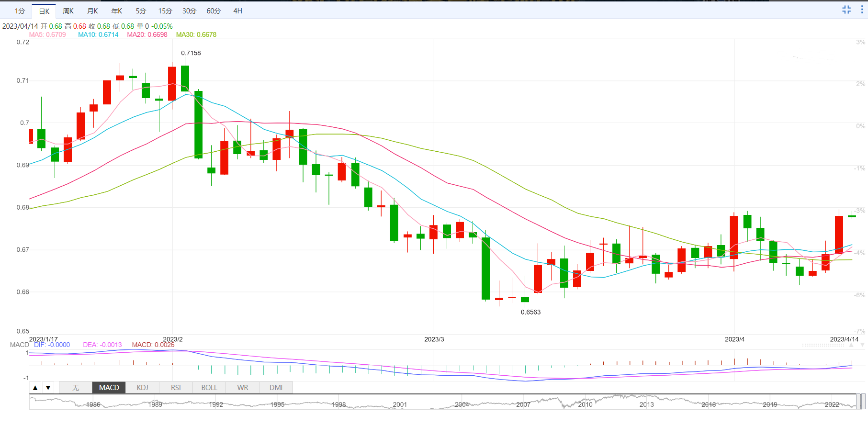Switch indicator to RSI
This screenshot has width=868, height=426.
pos(176,388)
